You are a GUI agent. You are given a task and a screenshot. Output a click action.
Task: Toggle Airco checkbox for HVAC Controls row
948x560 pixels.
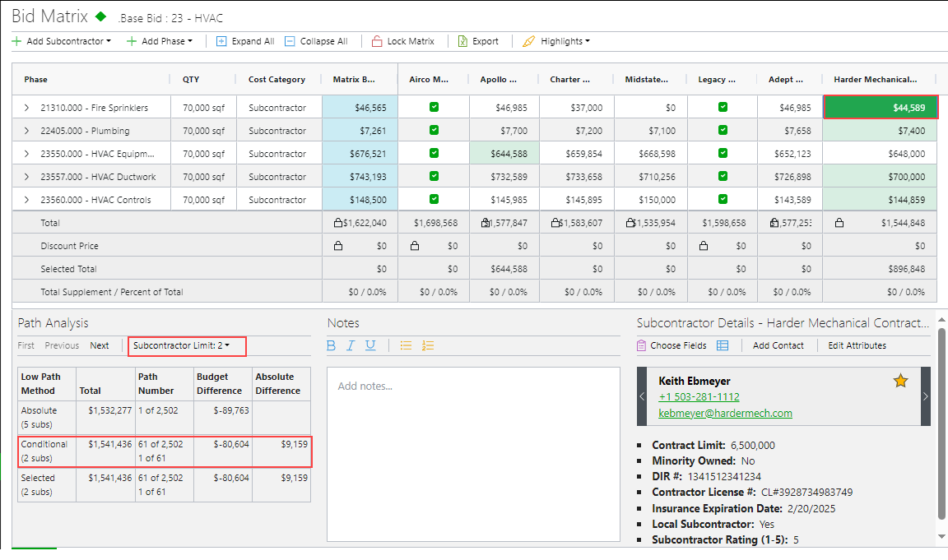click(434, 200)
